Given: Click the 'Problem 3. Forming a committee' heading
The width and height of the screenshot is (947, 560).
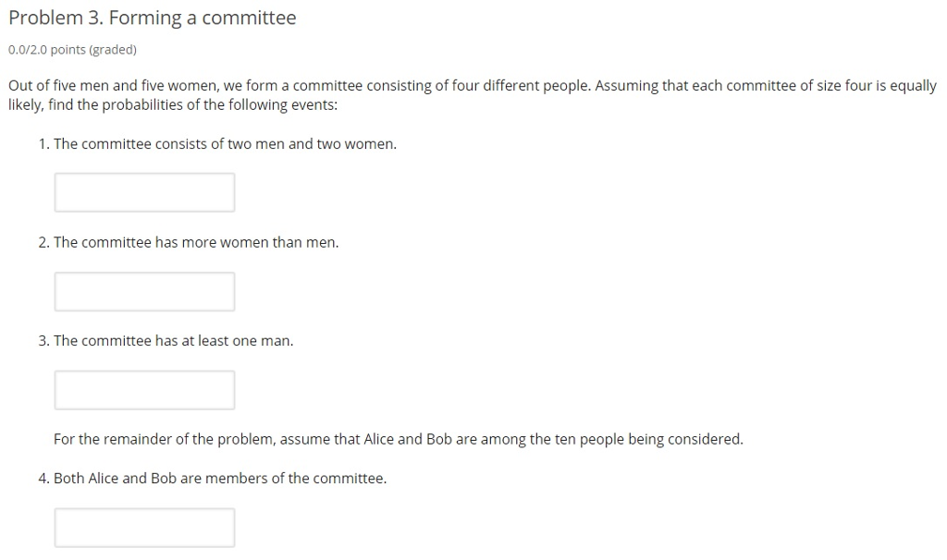Looking at the screenshot, I should (x=152, y=18).
